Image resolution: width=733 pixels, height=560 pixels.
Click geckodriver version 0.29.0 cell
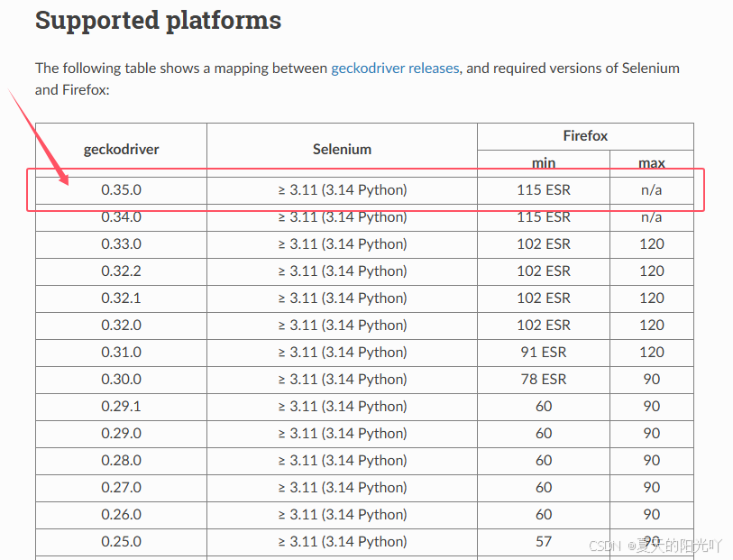click(x=121, y=434)
